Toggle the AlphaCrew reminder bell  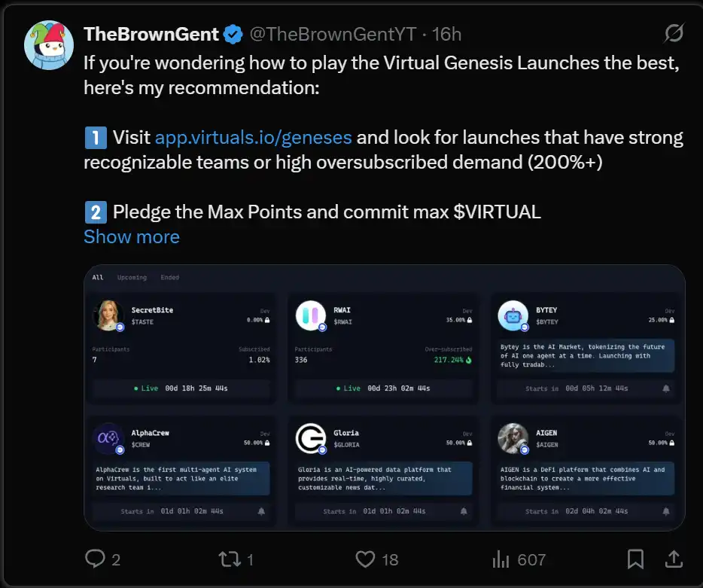(261, 511)
